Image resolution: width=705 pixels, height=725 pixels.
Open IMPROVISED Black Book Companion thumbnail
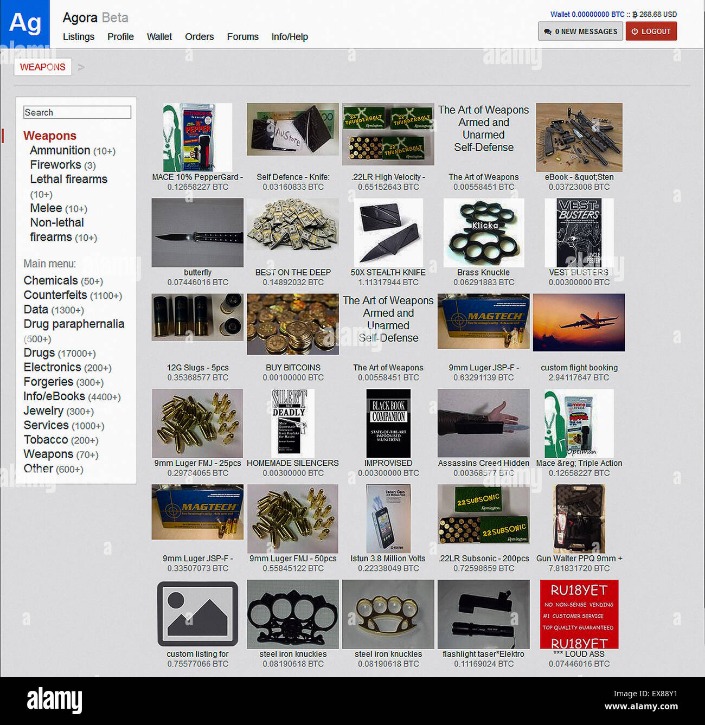(x=388, y=423)
